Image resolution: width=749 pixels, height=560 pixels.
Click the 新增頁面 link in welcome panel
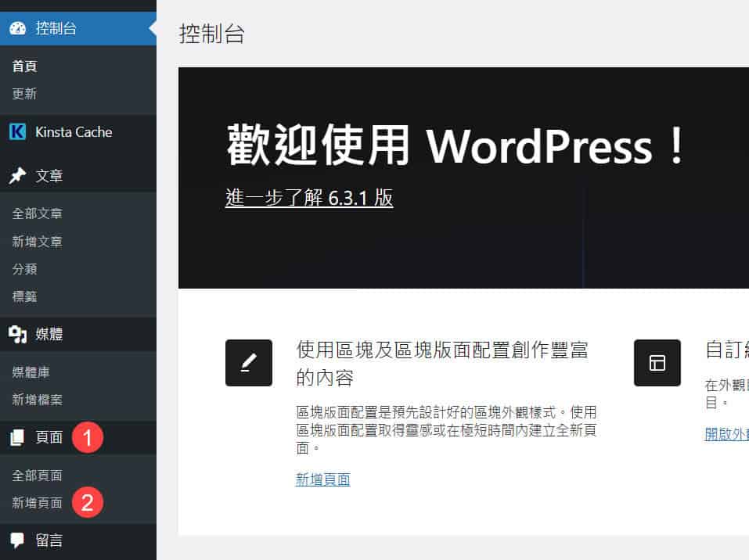click(323, 479)
